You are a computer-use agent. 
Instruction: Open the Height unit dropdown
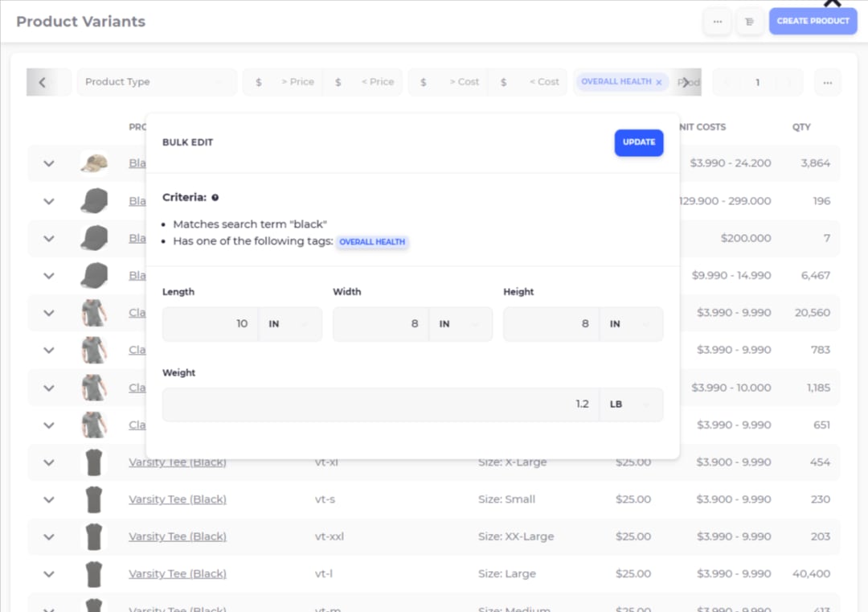pyautogui.click(x=631, y=324)
